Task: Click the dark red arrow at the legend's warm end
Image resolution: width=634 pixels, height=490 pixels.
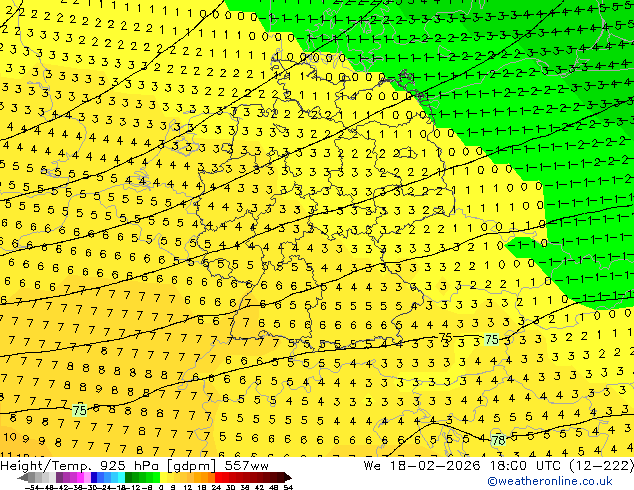Action: point(288,478)
